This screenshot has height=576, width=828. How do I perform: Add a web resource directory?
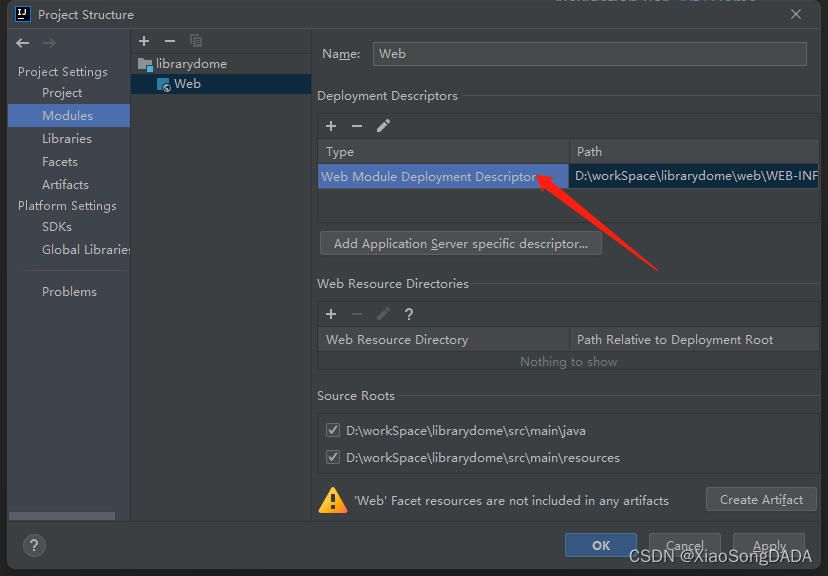pos(331,314)
